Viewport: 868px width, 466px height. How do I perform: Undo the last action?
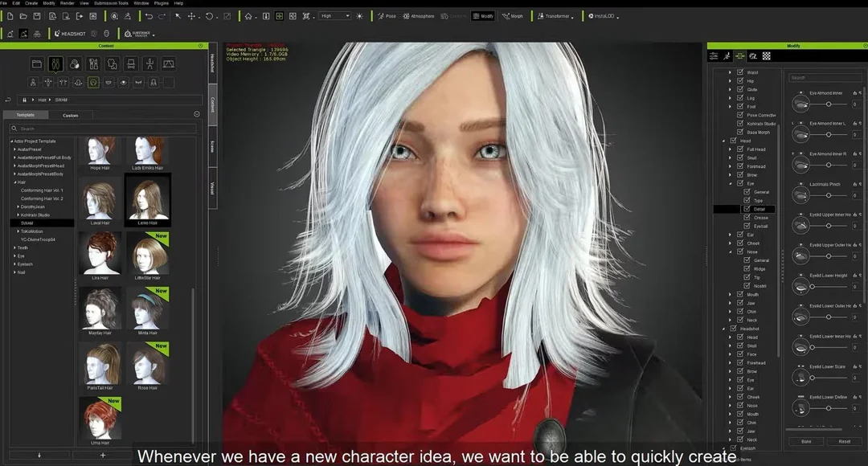coord(149,17)
